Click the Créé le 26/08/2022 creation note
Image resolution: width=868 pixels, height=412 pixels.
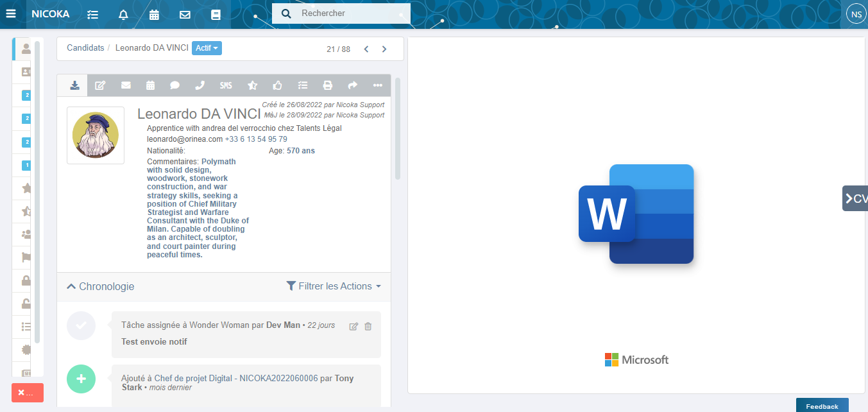[x=323, y=105]
